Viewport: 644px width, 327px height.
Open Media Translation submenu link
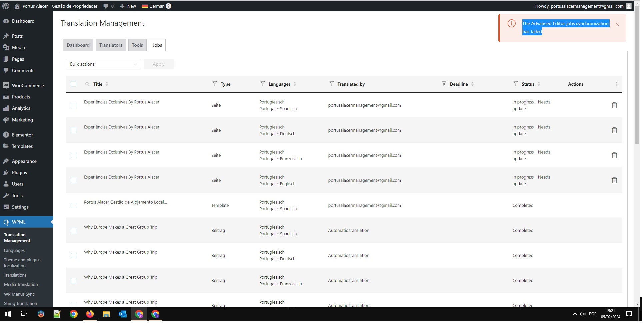point(21,285)
